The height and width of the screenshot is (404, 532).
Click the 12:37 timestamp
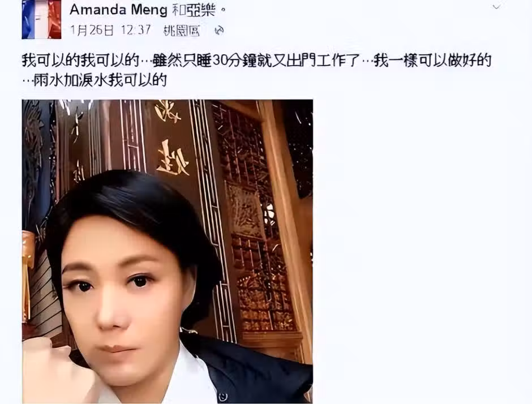pyautogui.click(x=136, y=30)
